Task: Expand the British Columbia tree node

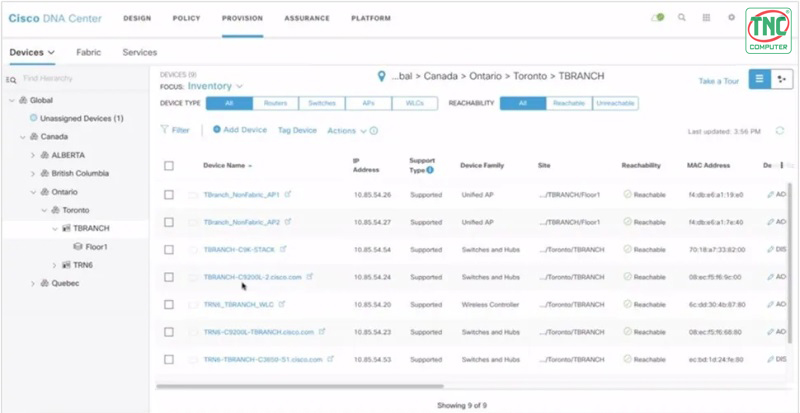Action: [33, 174]
